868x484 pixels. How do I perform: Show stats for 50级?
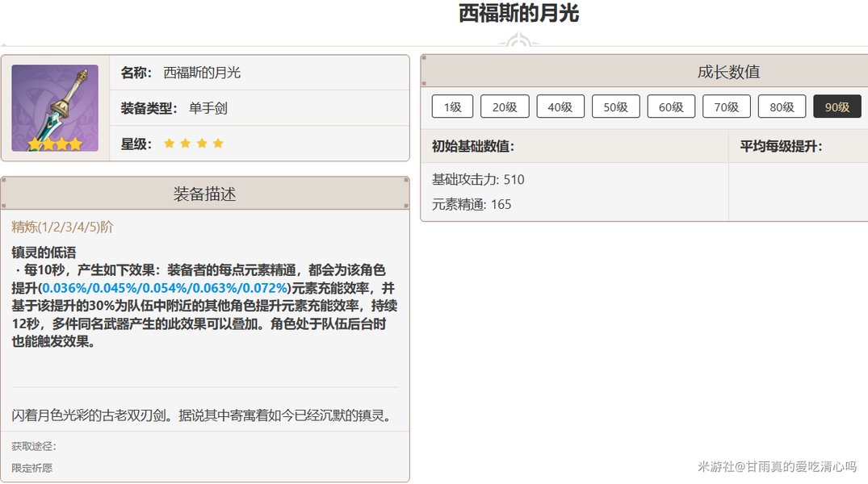[615, 106]
